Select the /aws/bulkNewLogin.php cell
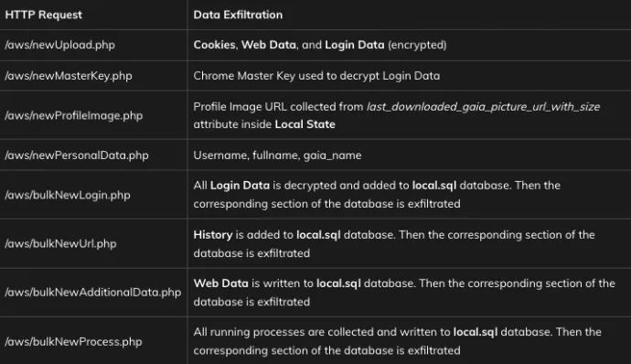 coord(68,195)
